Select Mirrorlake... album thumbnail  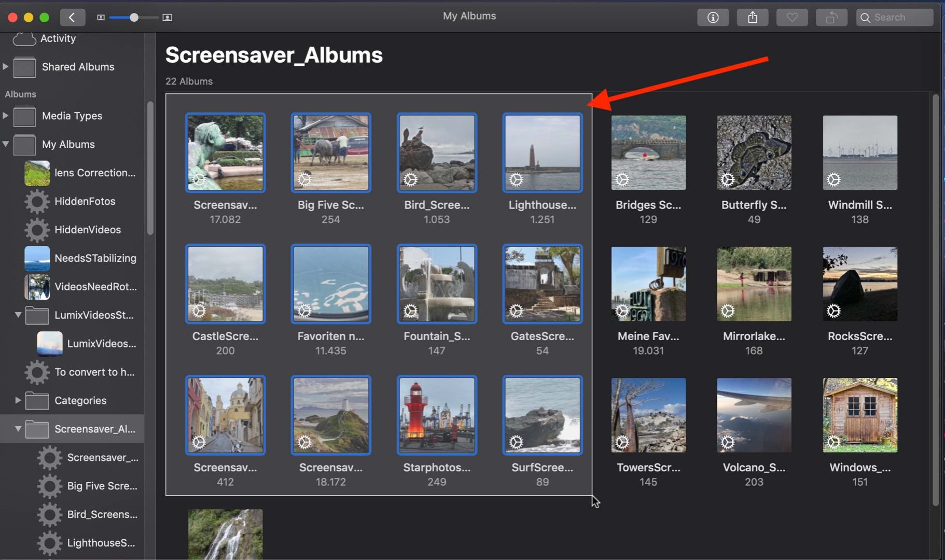coord(754,284)
